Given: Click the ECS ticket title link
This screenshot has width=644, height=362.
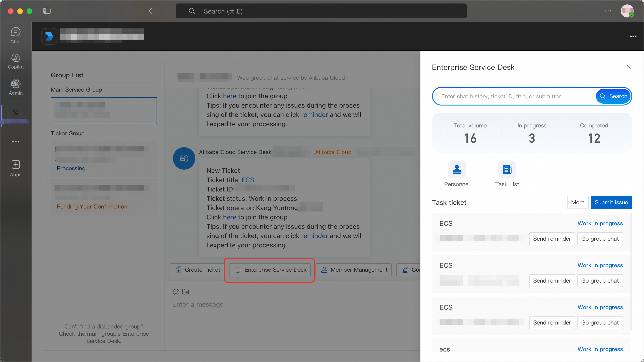Looking at the screenshot, I should click(248, 180).
